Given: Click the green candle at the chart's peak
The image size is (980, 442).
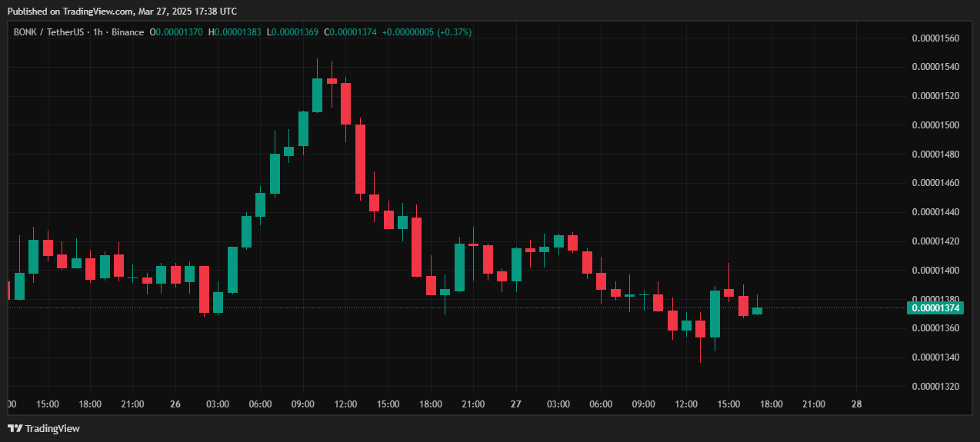Looking at the screenshot, I should point(317,95).
